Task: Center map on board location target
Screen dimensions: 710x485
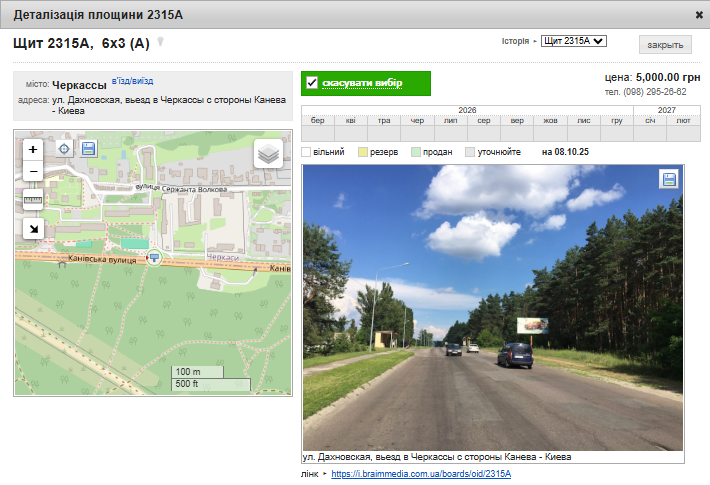Action: (64, 149)
